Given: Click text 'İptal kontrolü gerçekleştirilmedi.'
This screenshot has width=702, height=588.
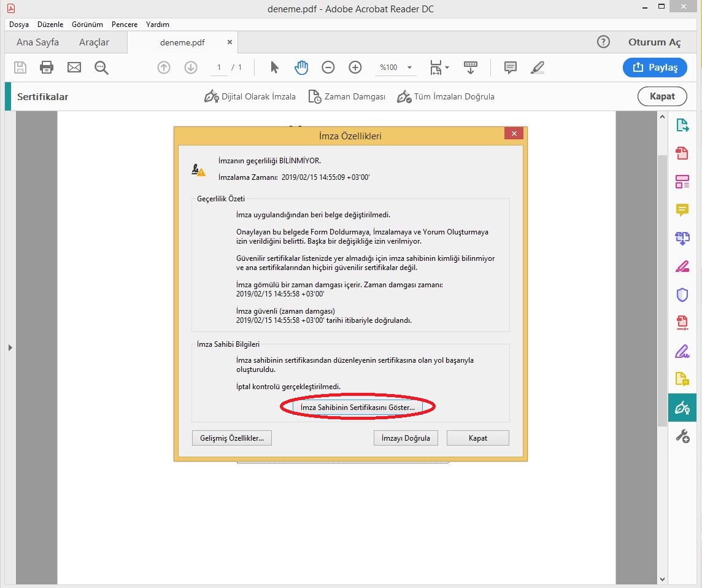Looking at the screenshot, I should (288, 387).
